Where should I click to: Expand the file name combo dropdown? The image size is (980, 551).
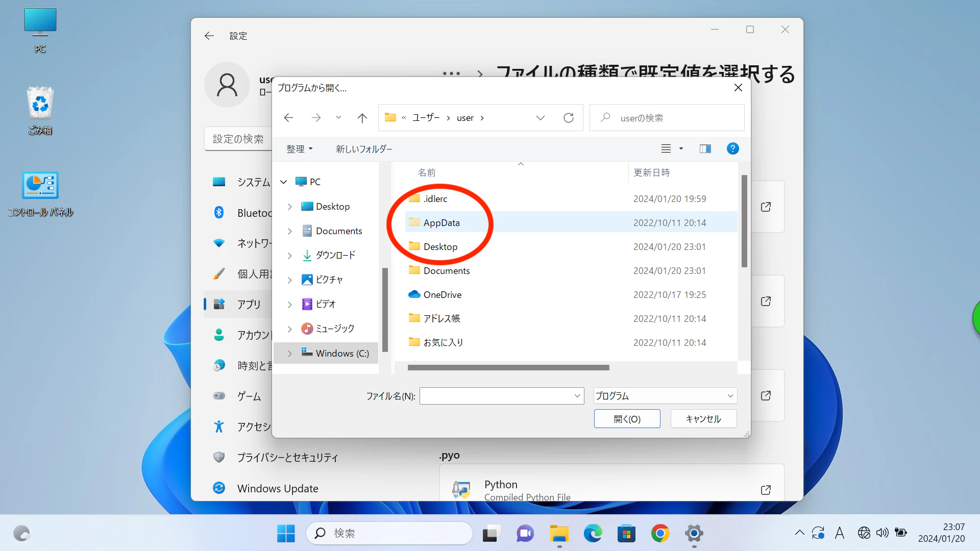tap(577, 396)
